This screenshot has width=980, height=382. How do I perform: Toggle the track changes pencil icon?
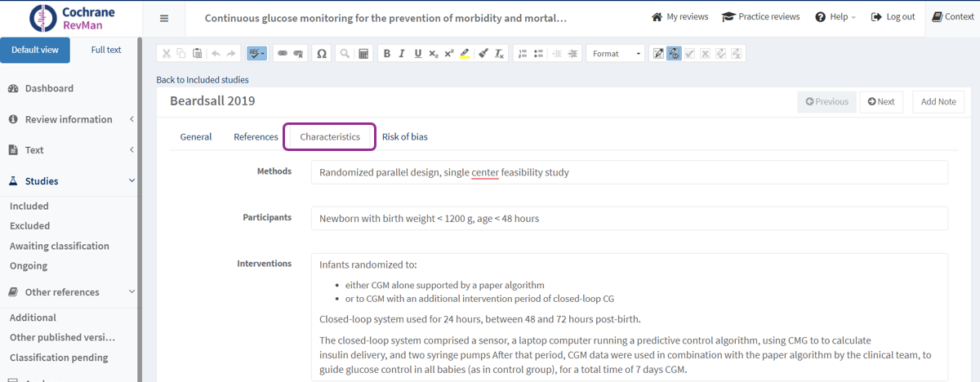tap(658, 54)
